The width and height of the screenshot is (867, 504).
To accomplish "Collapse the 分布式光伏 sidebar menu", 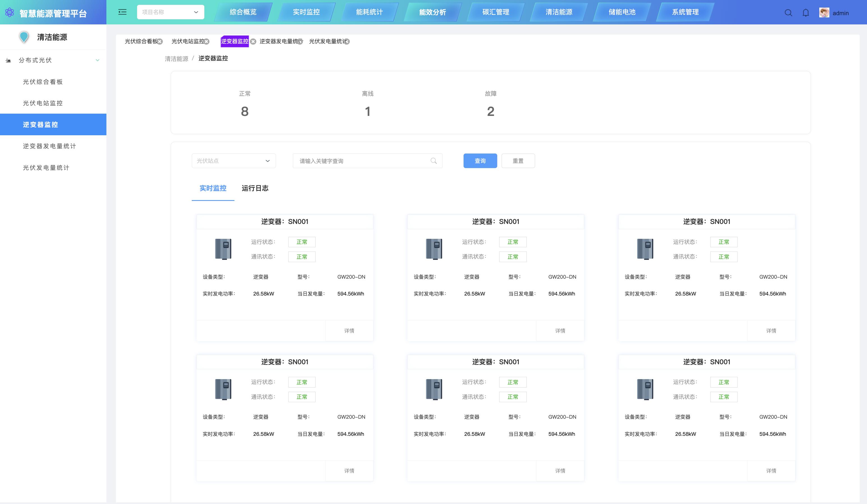I will [x=97, y=60].
